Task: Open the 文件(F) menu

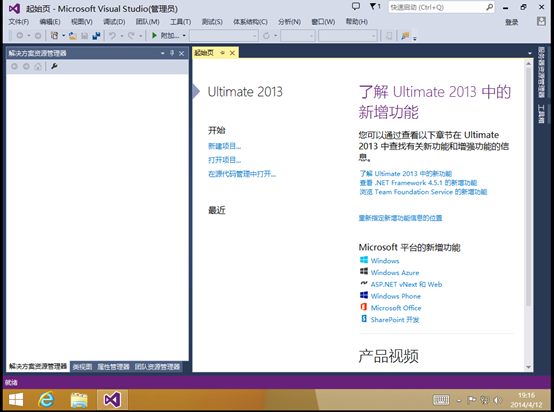Action: [x=19, y=22]
